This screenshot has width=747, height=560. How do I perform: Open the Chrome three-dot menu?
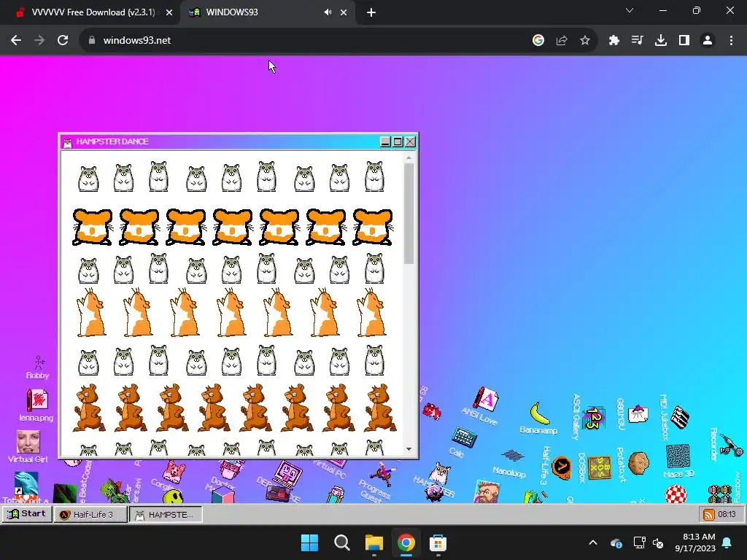(x=731, y=41)
